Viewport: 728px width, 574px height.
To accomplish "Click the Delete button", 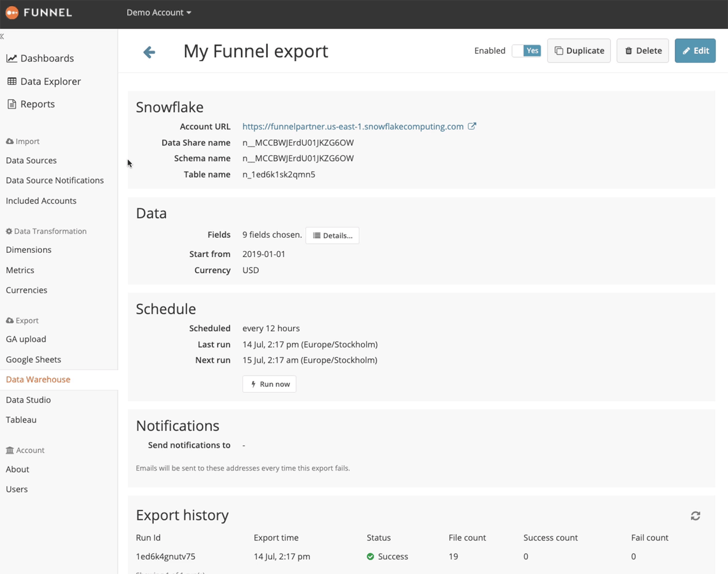I will tap(643, 51).
